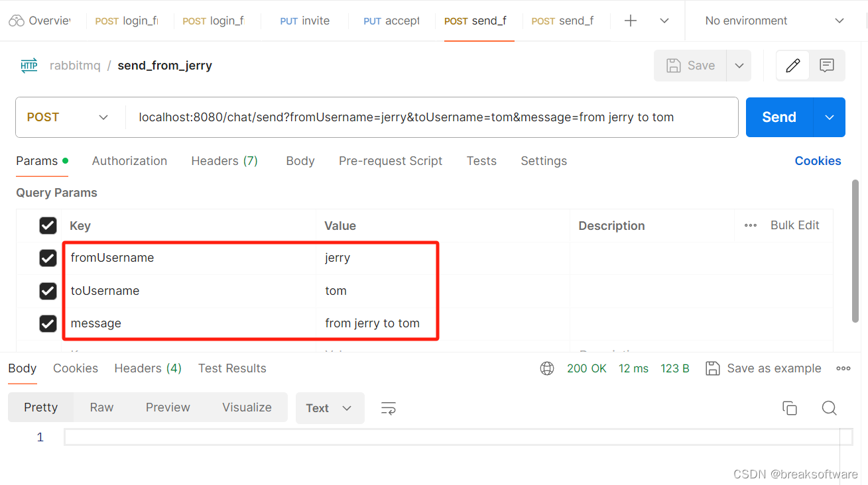This screenshot has width=868, height=485.
Task: Click the globe network info icon
Action: pyautogui.click(x=547, y=368)
